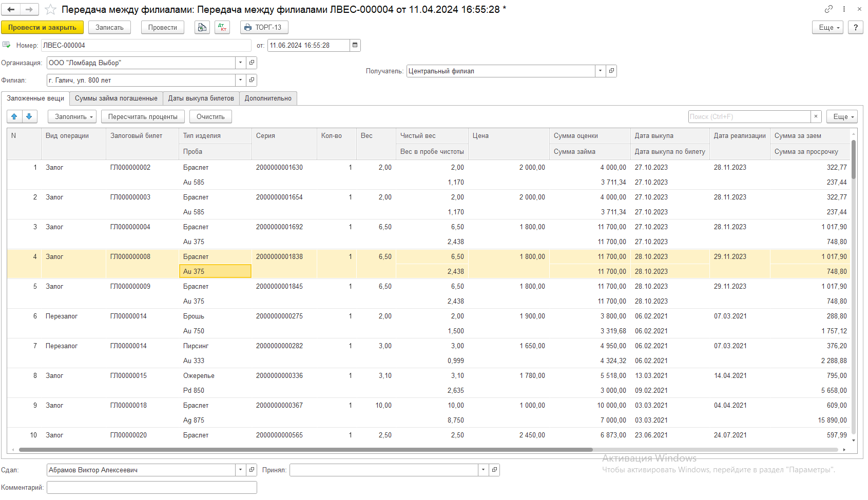The height and width of the screenshot is (500, 868).
Task: Click the horizontal table scrollbar
Action: pyautogui.click(x=305, y=450)
